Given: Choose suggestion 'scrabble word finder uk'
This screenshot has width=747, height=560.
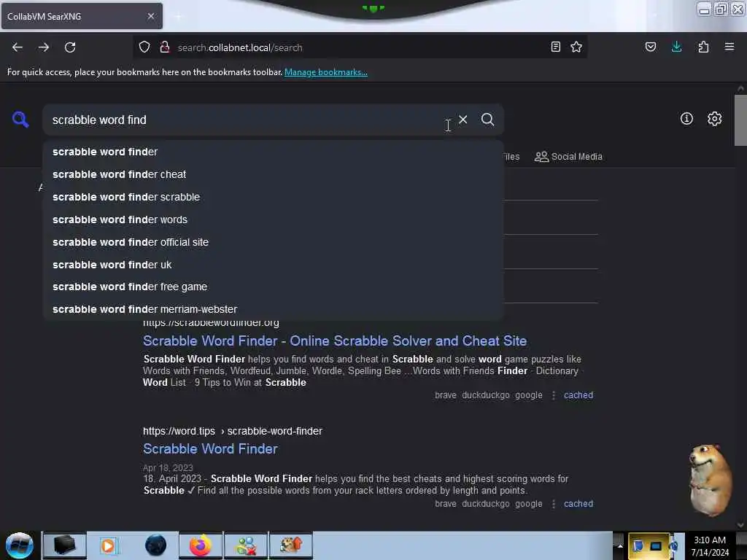Looking at the screenshot, I should click(x=274, y=265).
